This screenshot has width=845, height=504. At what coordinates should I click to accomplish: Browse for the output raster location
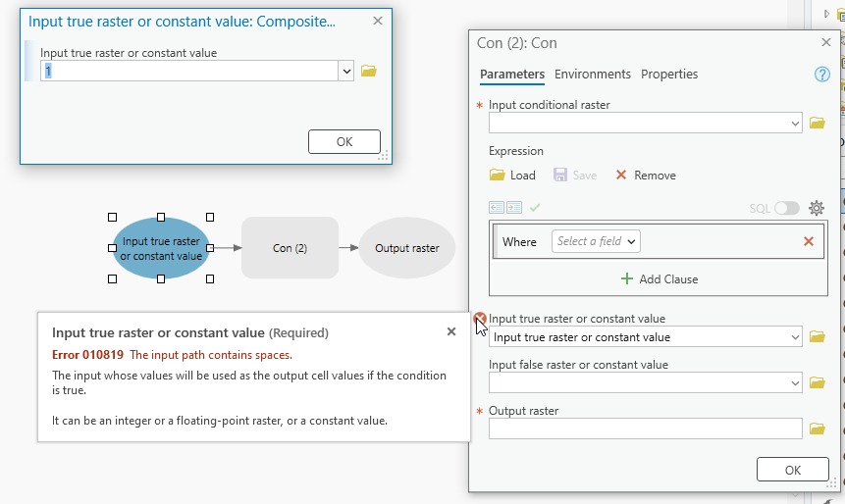[817, 428]
